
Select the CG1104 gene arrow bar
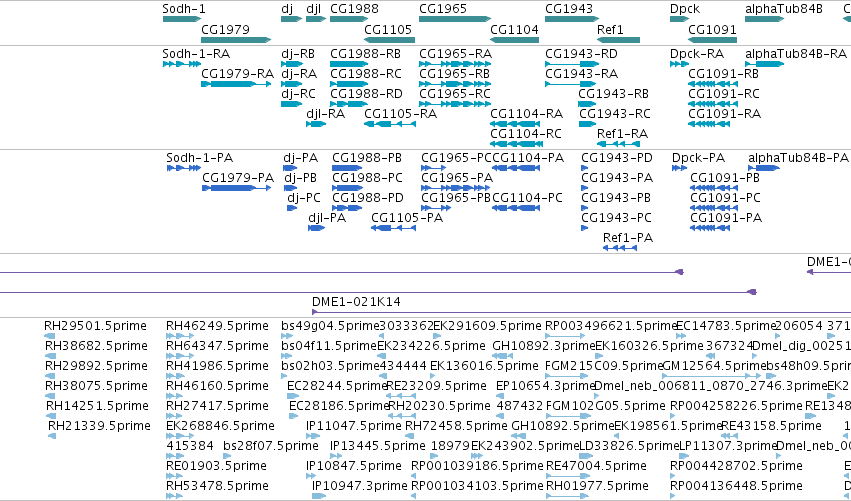[515, 40]
